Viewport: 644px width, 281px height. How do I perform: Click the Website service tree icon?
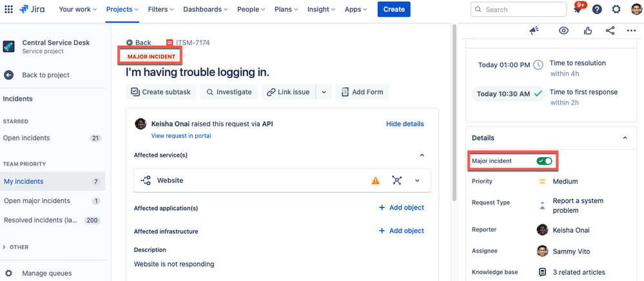pyautogui.click(x=146, y=180)
